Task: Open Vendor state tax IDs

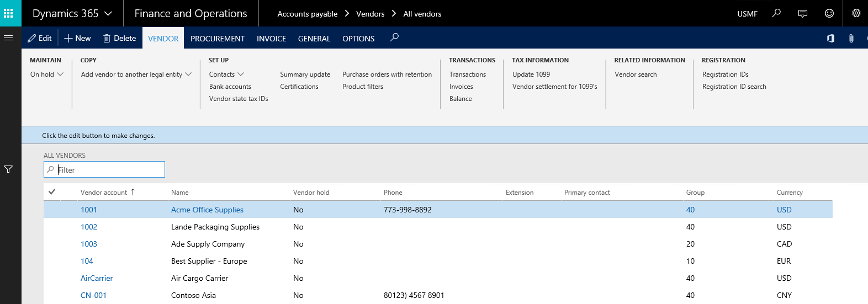Action: coord(239,99)
